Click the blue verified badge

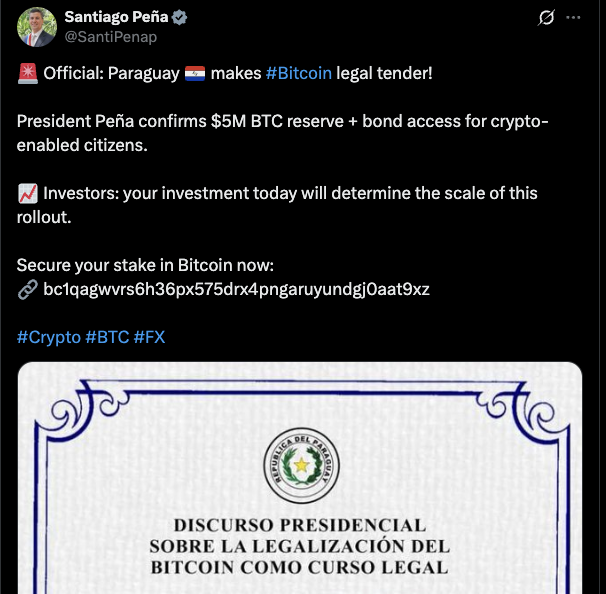[180, 17]
